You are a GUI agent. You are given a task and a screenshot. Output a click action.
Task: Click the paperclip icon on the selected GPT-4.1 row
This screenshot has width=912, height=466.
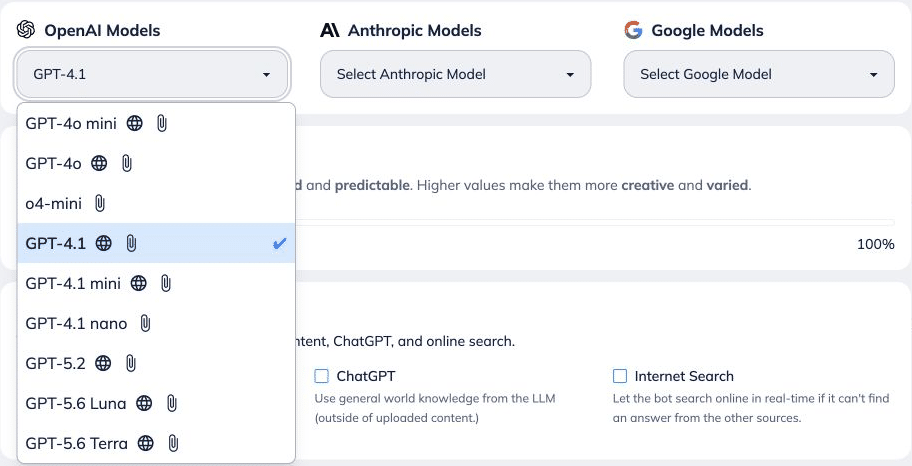131,243
